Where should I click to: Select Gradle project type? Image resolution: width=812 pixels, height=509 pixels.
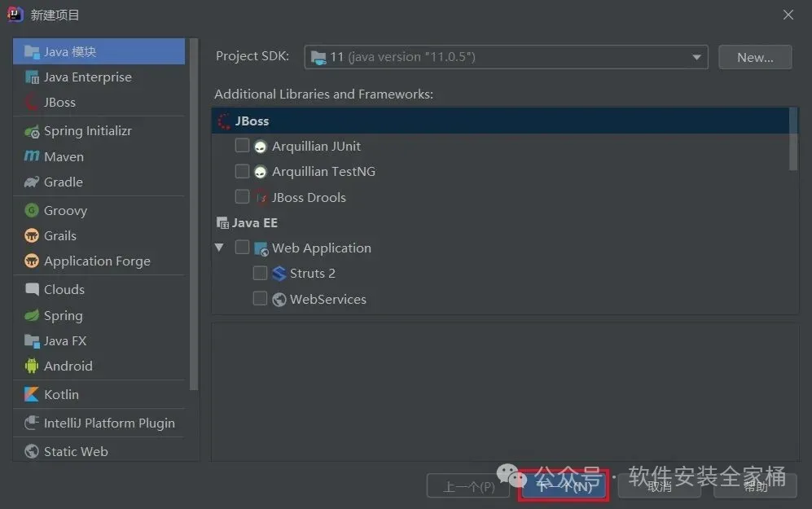[x=99, y=182]
